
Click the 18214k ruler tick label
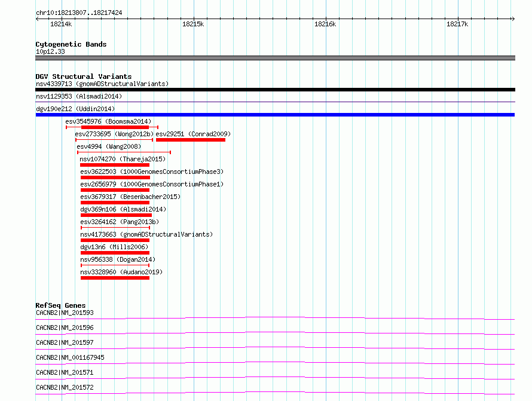[61, 24]
